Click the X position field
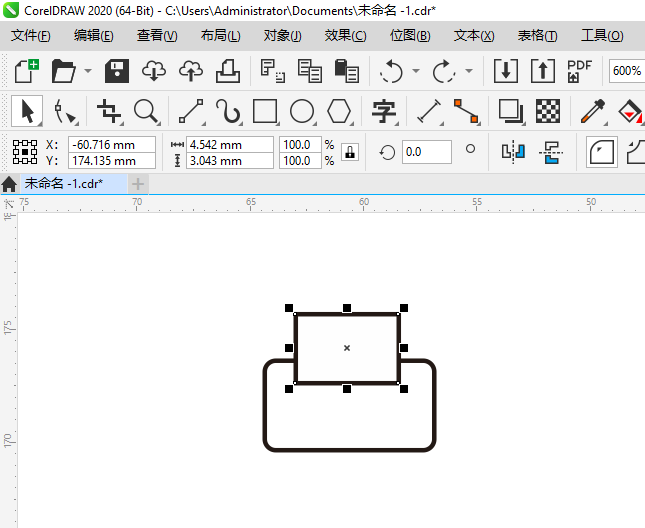Screen dimensions: 645x528 (112, 145)
